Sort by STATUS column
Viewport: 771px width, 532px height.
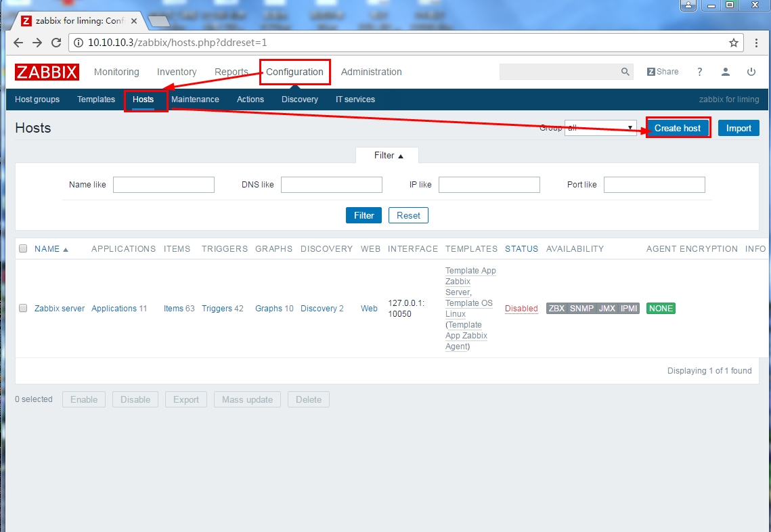(x=521, y=249)
